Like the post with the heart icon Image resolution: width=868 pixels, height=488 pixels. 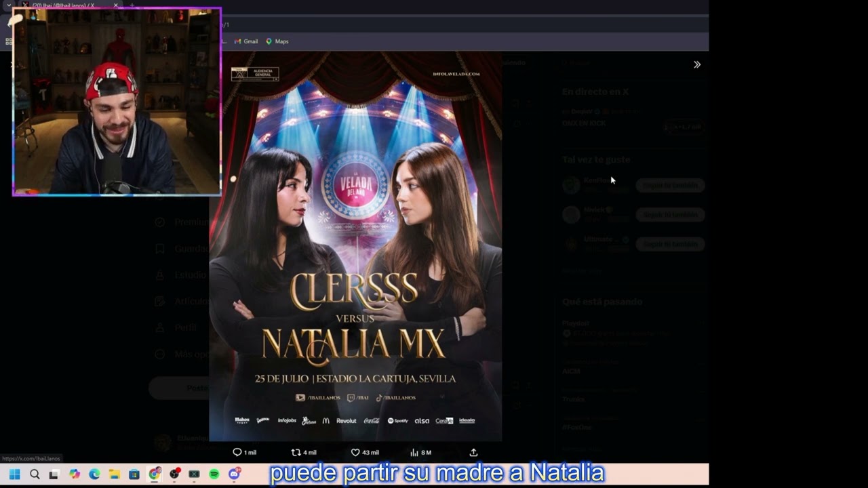coord(355,452)
